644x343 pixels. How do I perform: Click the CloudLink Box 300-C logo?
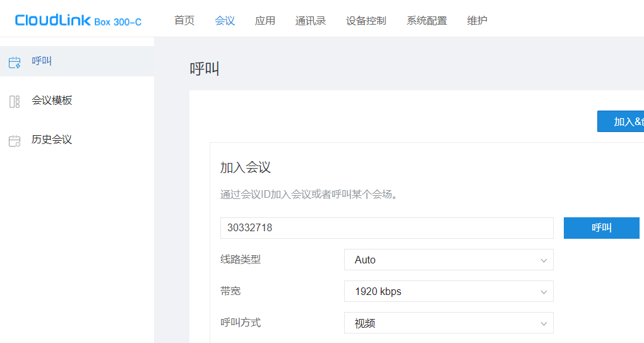click(x=78, y=21)
